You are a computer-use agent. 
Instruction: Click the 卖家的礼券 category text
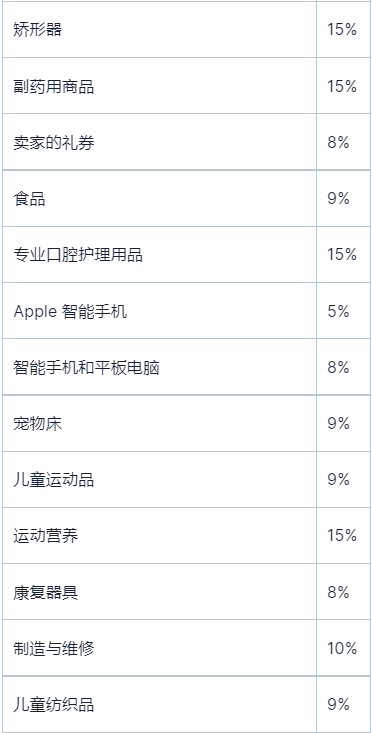(x=53, y=143)
